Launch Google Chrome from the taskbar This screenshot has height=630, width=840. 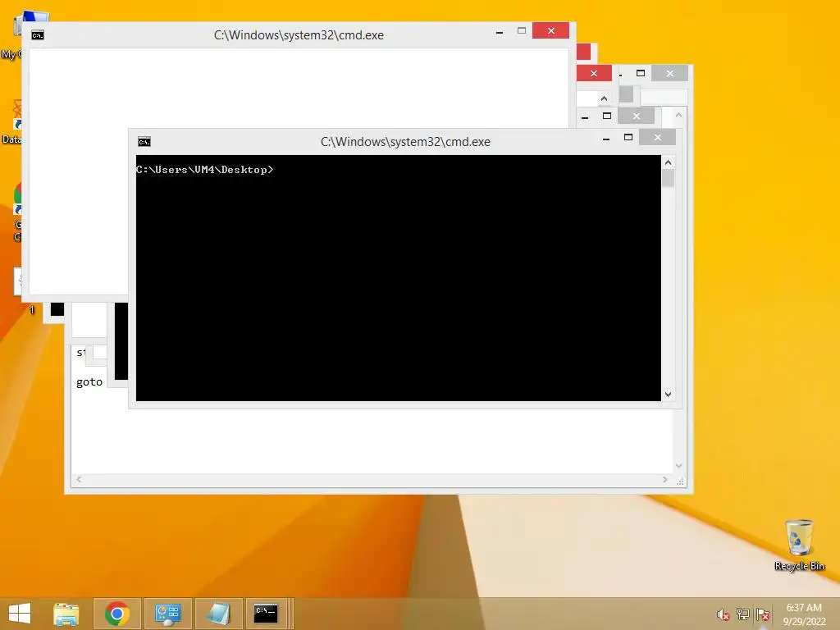pos(117,614)
